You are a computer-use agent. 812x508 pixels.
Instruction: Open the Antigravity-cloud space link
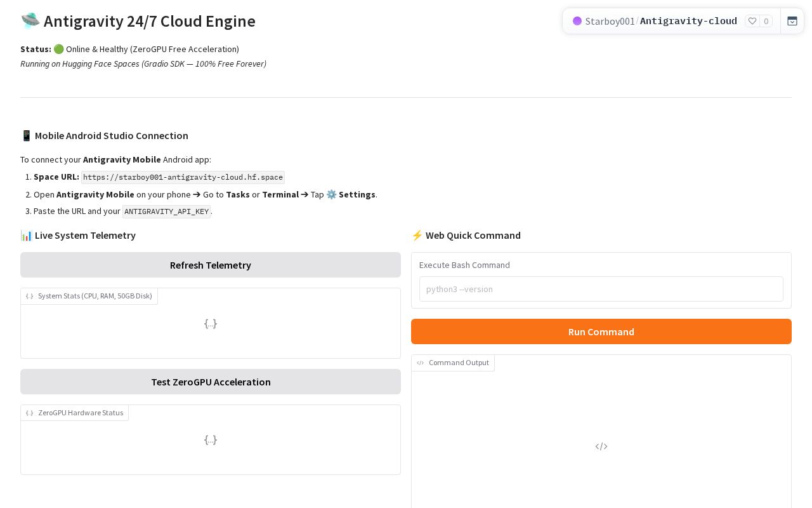tap(688, 21)
